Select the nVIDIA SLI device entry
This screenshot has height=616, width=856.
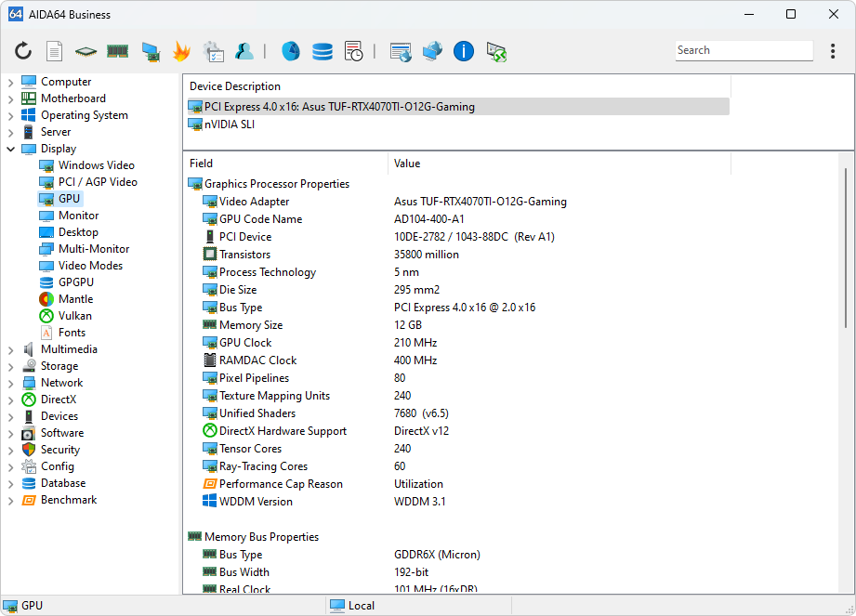coord(229,125)
